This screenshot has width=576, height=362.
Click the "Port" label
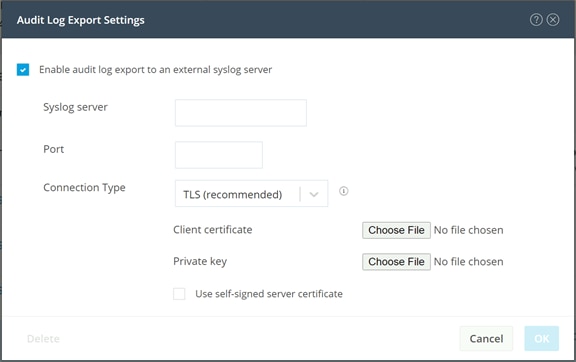(54, 149)
